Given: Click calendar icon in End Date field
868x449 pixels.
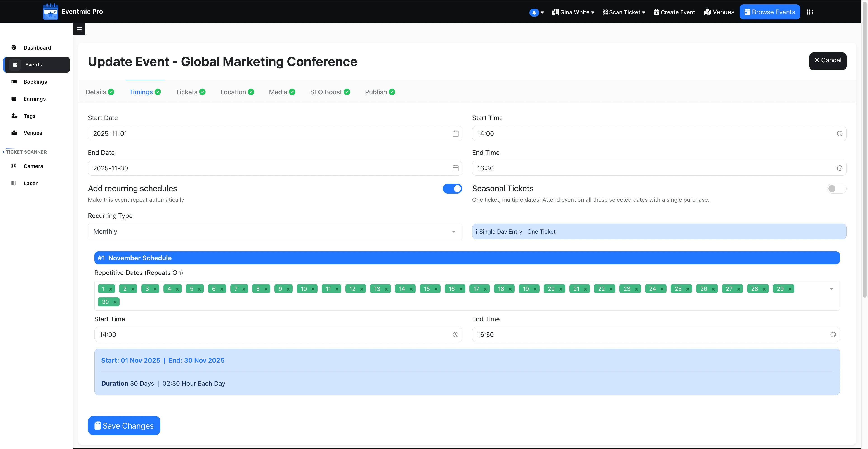Looking at the screenshot, I should [455, 168].
